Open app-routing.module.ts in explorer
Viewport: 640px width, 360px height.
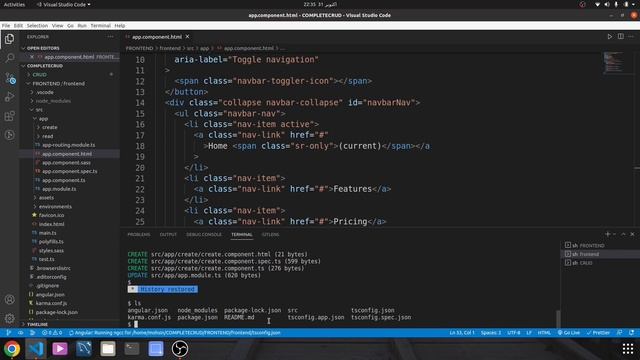tap(68, 145)
